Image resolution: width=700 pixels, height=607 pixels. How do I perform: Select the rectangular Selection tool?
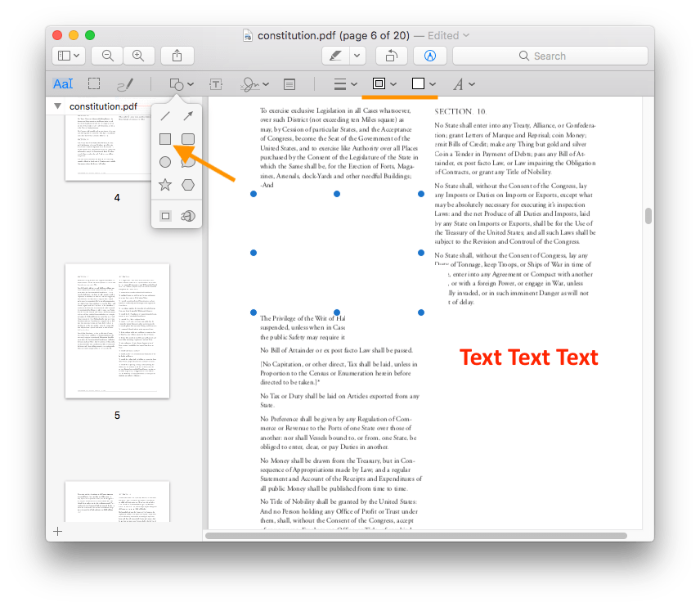[94, 83]
